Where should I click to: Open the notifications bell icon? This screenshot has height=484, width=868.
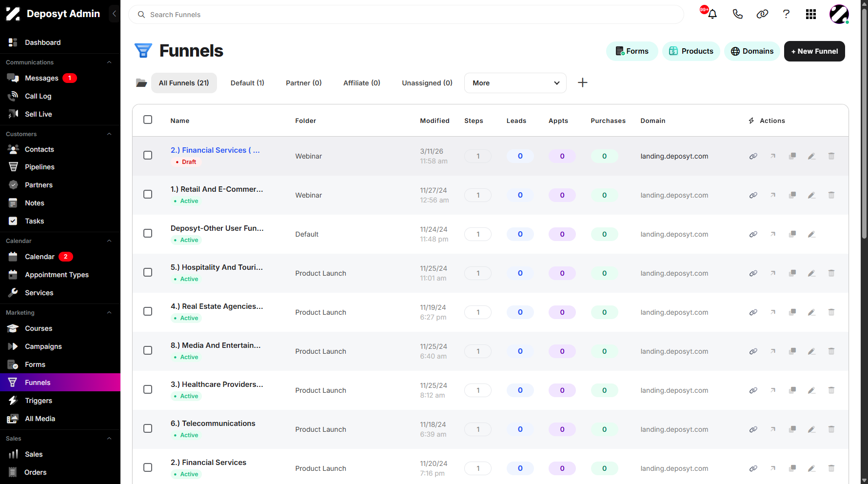point(712,14)
